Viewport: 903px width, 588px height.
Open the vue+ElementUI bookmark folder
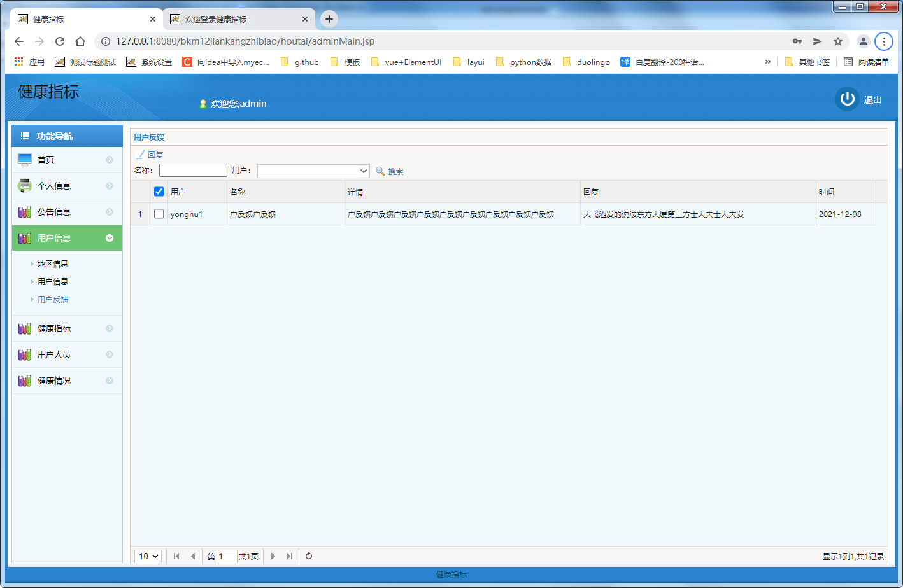[x=406, y=62]
